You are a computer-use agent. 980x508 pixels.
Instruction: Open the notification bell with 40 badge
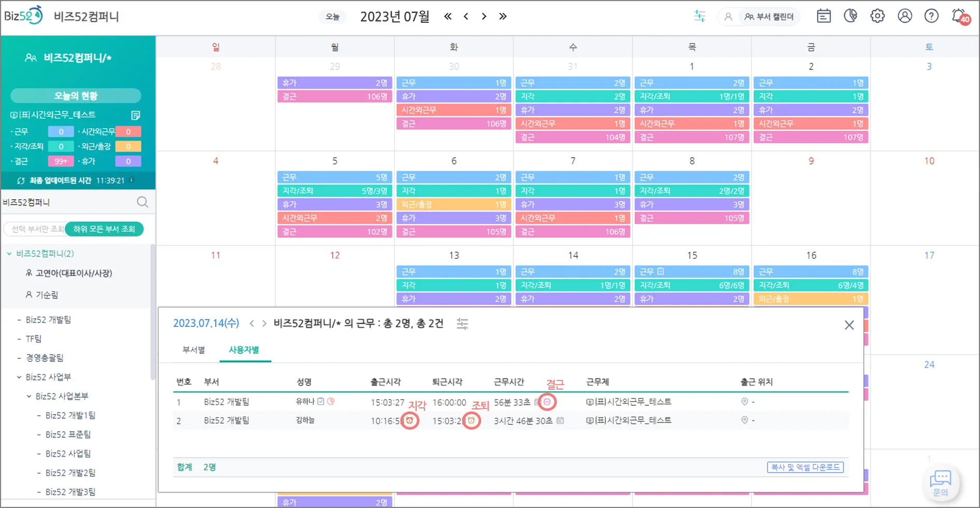[x=960, y=17]
